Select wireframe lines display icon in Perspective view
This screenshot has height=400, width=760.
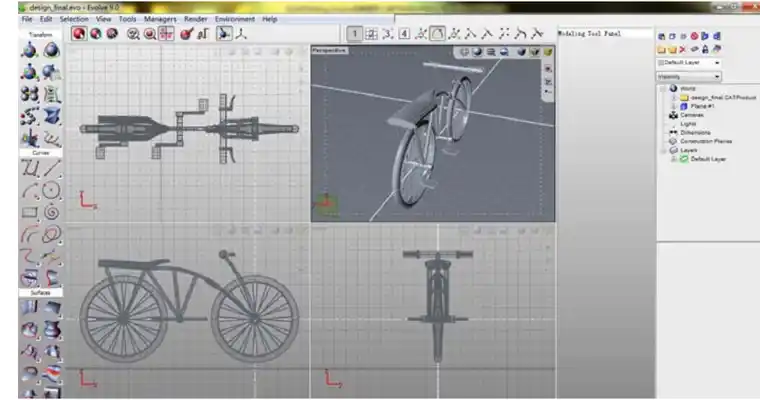point(491,52)
